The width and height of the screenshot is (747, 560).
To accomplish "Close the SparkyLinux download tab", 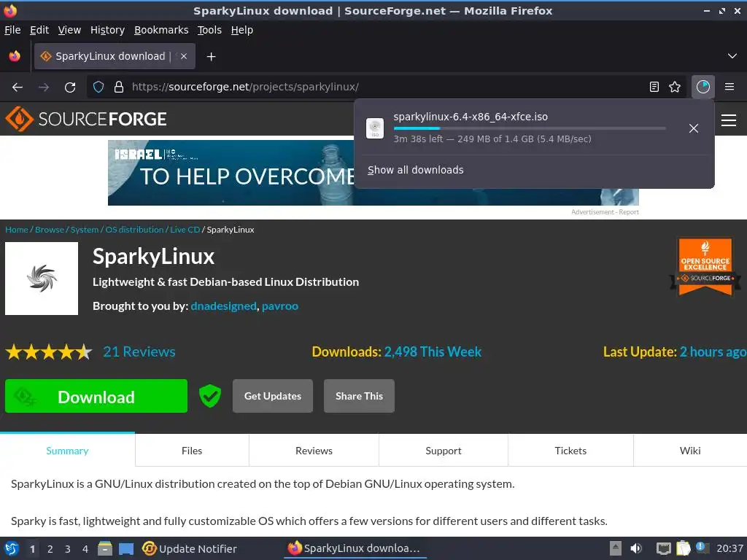I will click(x=184, y=56).
